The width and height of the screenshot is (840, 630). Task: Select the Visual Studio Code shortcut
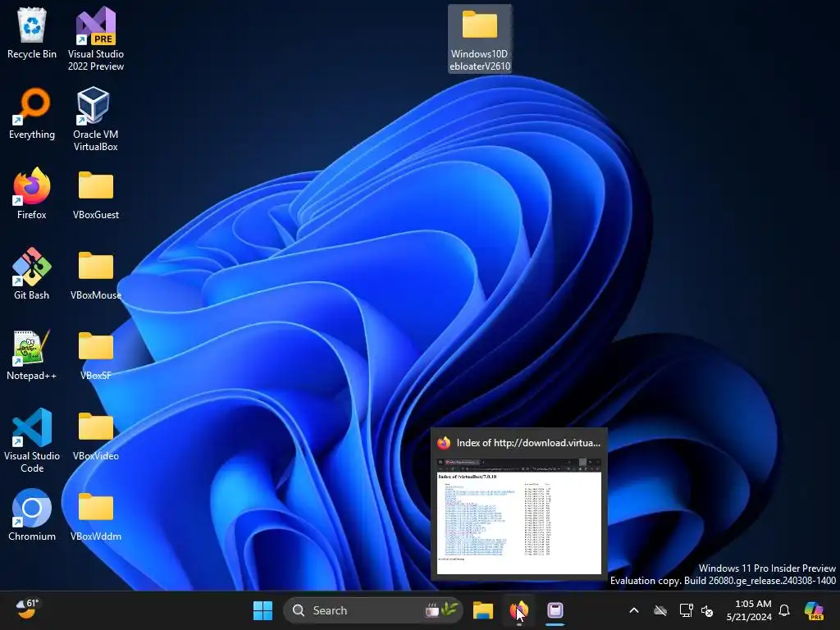[32, 441]
